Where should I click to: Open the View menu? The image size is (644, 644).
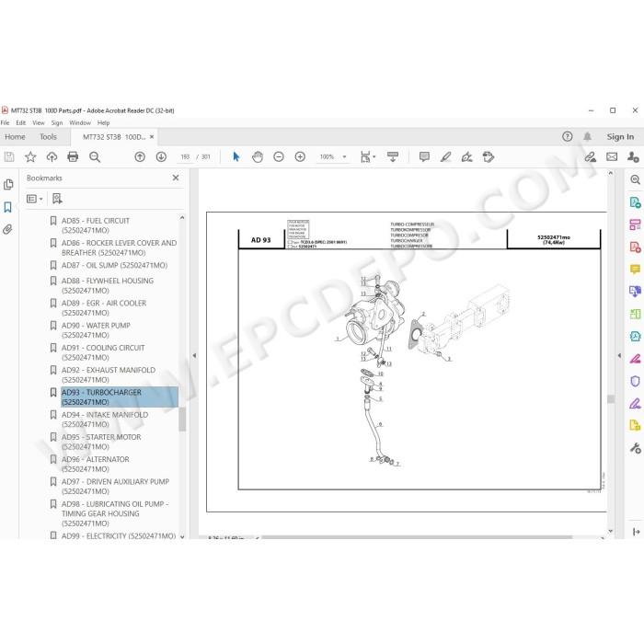tap(39, 122)
